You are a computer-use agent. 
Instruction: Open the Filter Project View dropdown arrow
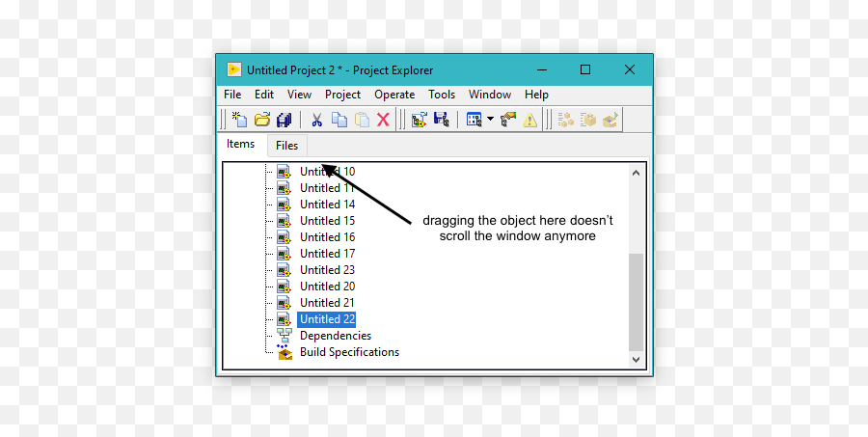[x=490, y=119]
